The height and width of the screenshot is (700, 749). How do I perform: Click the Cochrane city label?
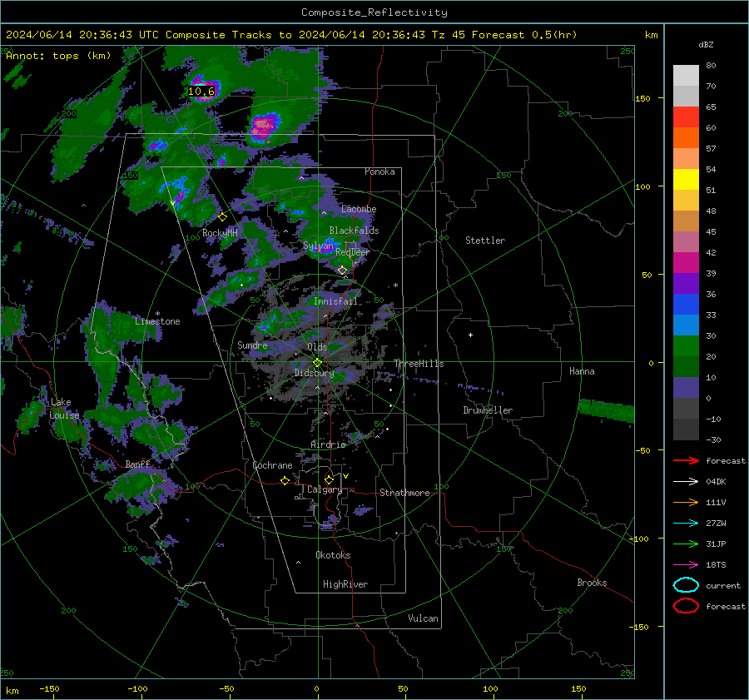(272, 465)
